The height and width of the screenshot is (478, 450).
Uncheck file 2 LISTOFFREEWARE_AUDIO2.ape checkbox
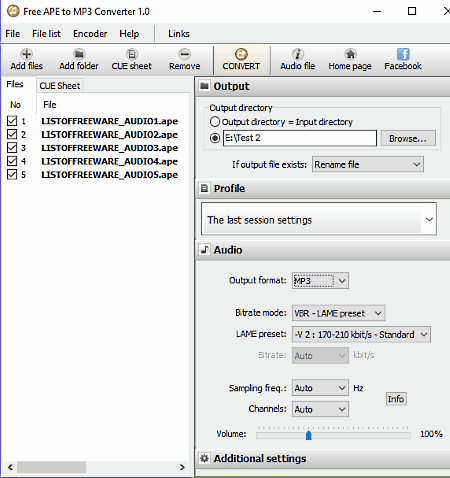pyautogui.click(x=12, y=134)
